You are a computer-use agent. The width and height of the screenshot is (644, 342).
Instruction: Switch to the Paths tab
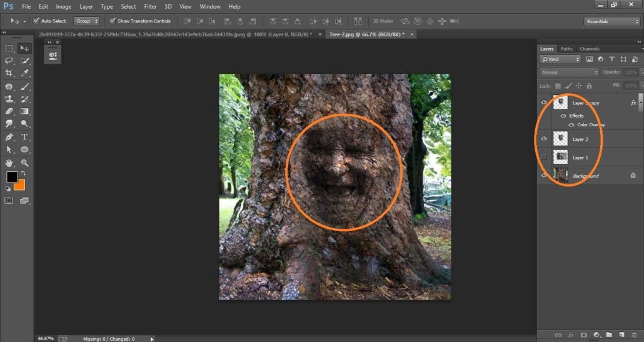point(566,49)
